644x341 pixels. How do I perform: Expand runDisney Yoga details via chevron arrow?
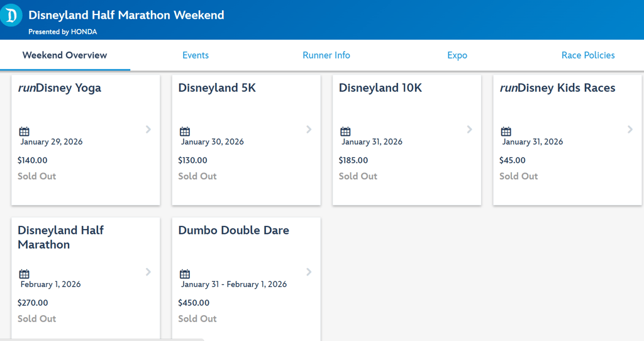tap(148, 130)
